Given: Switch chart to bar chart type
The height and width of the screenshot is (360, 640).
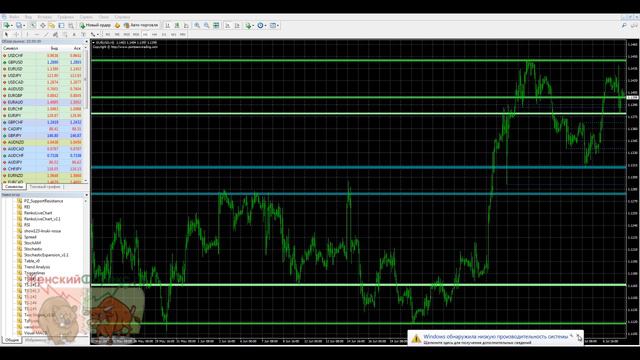Looking at the screenshot, I should pyautogui.click(x=167, y=25).
